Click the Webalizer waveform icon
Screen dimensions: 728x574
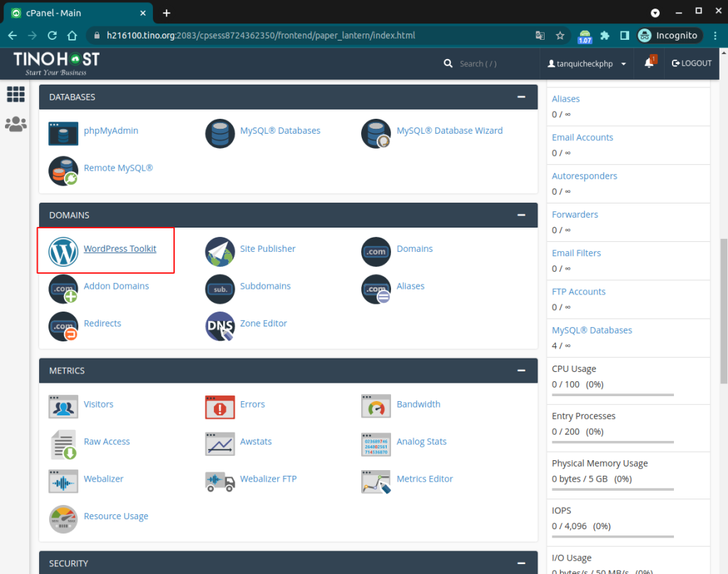click(x=63, y=482)
